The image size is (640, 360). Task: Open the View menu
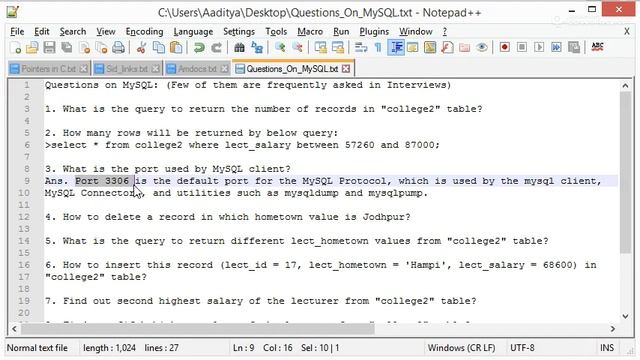tap(106, 31)
